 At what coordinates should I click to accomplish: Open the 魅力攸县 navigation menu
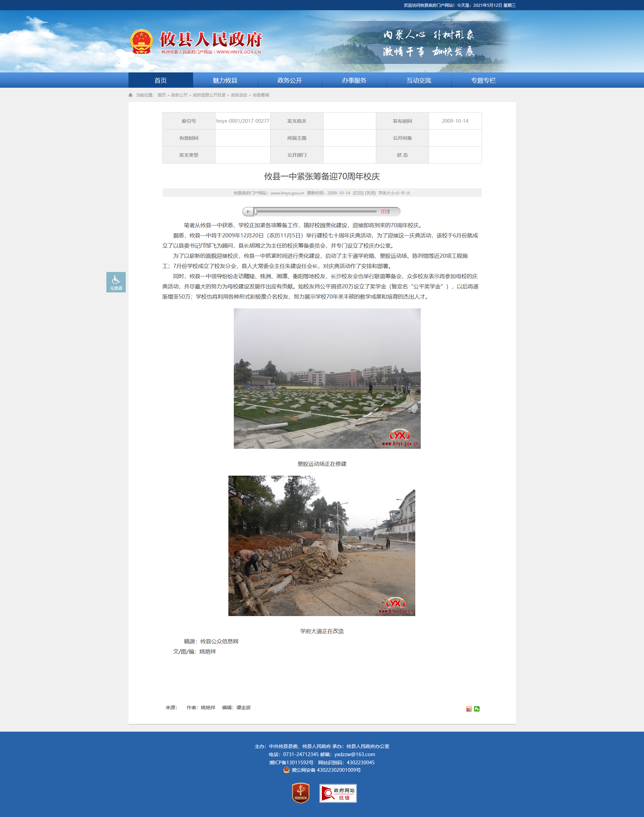(x=225, y=80)
